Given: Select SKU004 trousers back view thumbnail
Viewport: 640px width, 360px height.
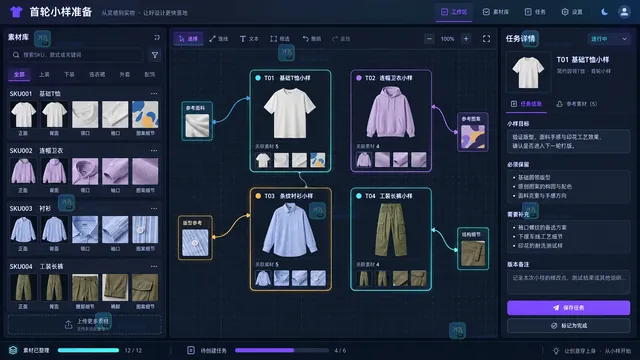Looking at the screenshot, I should click(54, 288).
